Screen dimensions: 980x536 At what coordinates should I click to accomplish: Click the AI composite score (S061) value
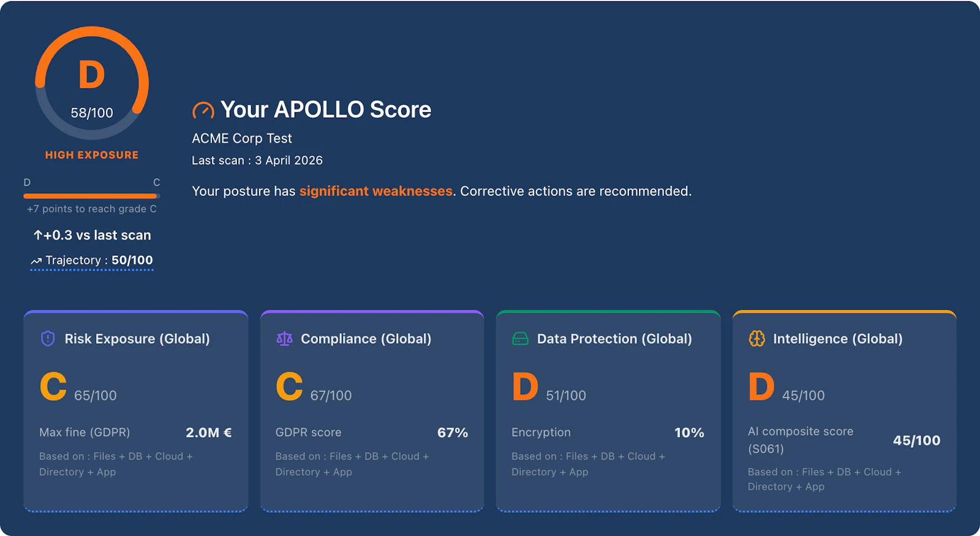coord(917,440)
